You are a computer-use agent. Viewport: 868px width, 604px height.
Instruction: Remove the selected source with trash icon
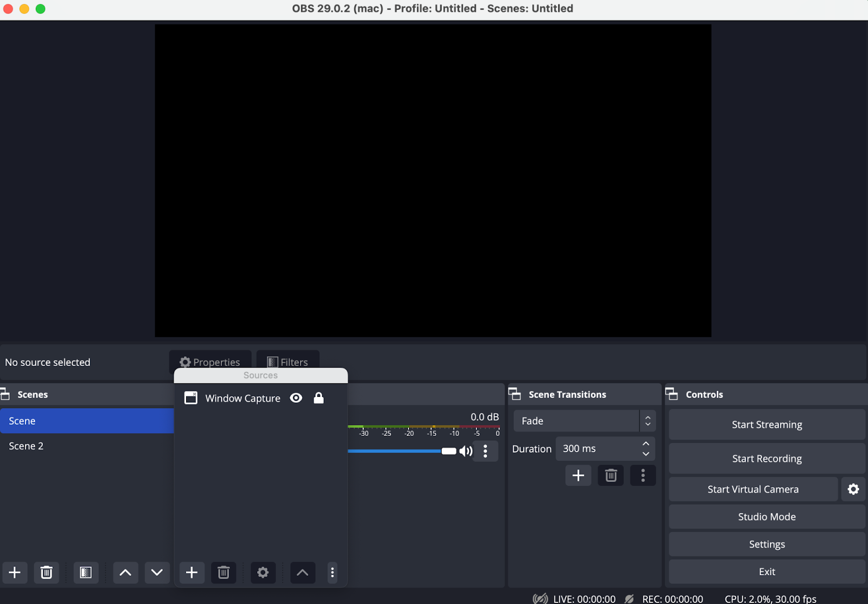pos(224,573)
